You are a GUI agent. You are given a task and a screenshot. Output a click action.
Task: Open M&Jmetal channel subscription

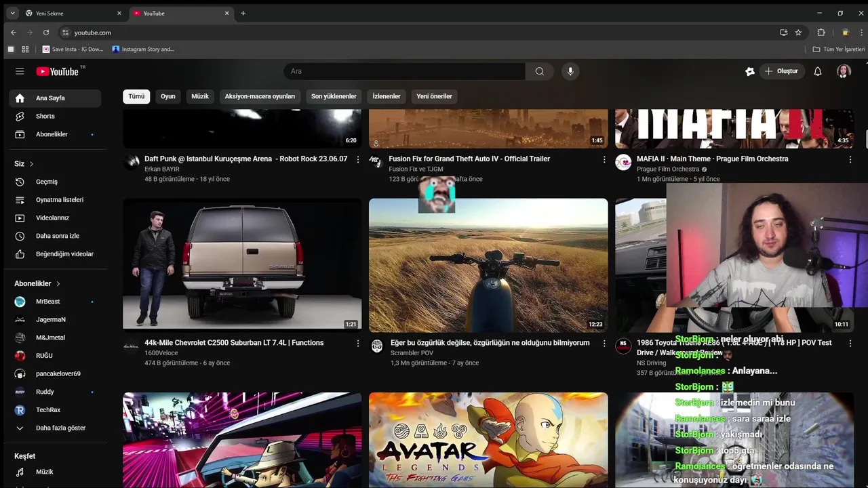coord(56,338)
